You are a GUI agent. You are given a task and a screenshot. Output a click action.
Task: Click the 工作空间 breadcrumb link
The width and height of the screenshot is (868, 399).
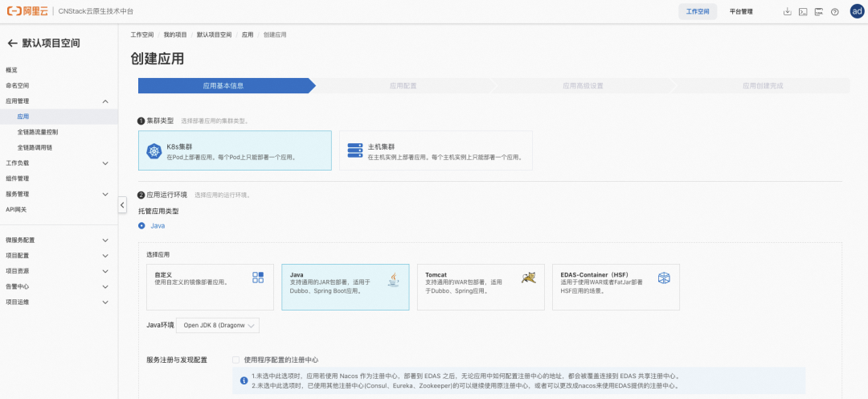point(142,35)
